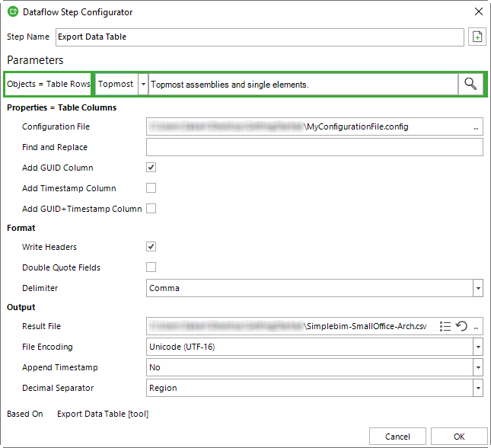Click the Add GUID Column label
Image resolution: width=491 pixels, height=448 pixels.
pos(58,168)
